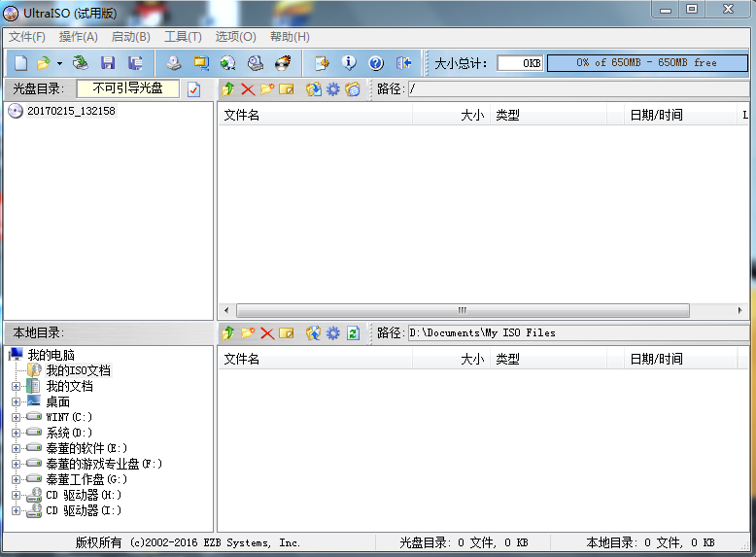756x557 pixels.
Task: Click the 不可引导光盘 boot type label
Action: coord(128,88)
